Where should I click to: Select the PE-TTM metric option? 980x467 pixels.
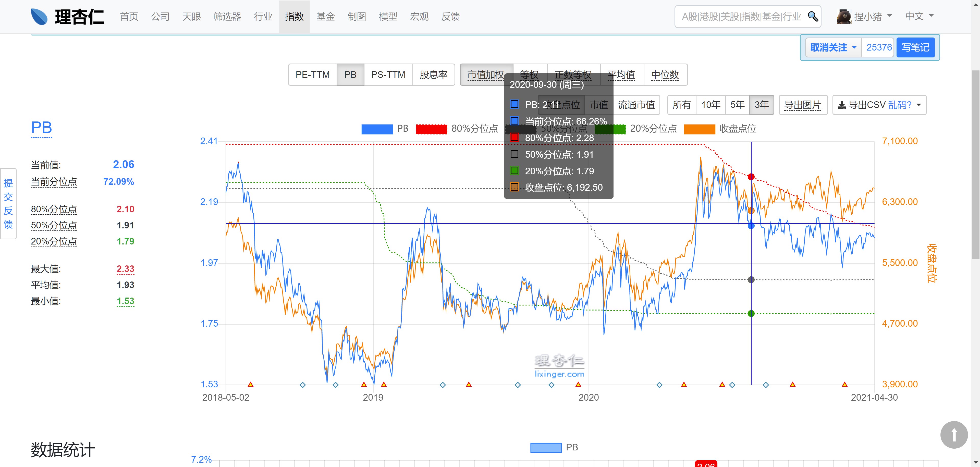click(312, 75)
